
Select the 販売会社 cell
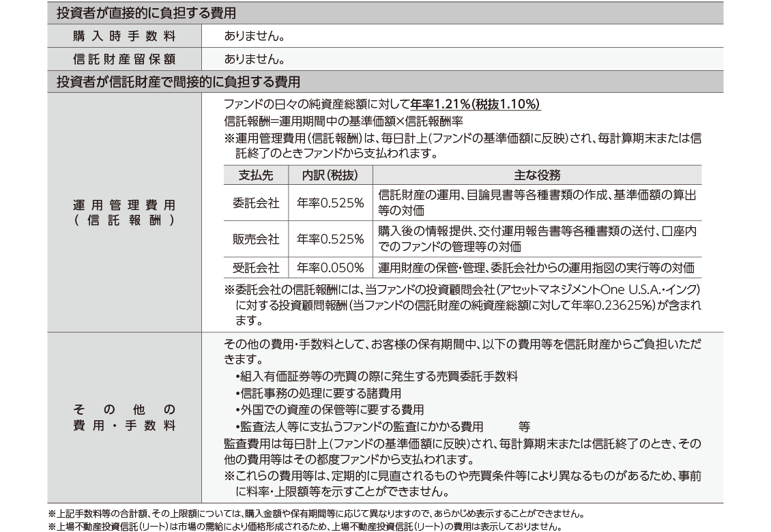tap(256, 239)
